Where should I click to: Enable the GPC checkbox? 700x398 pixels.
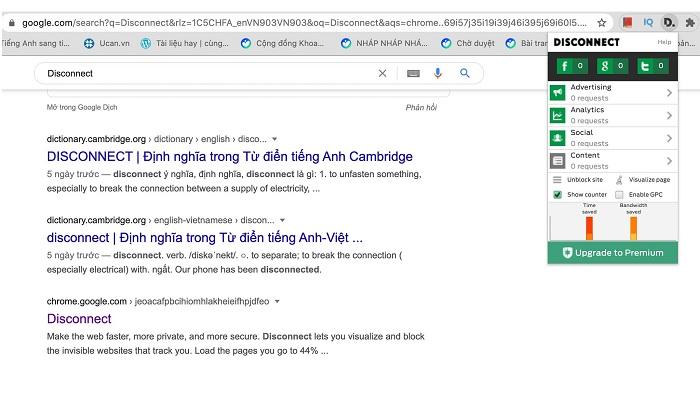tap(619, 195)
